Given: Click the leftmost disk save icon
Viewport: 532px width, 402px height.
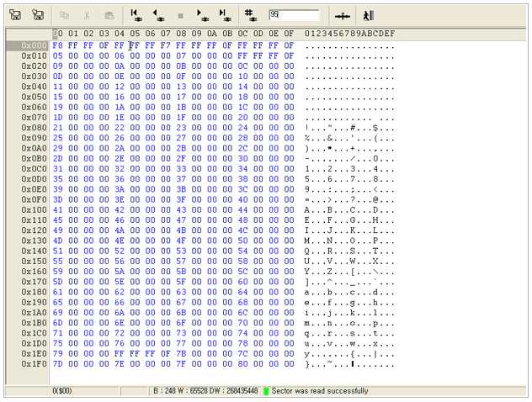Looking at the screenshot, I should pyautogui.click(x=15, y=15).
